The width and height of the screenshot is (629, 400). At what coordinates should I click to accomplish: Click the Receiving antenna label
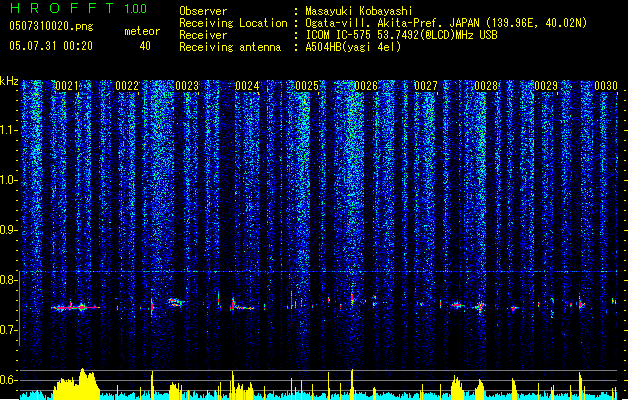click(x=230, y=47)
